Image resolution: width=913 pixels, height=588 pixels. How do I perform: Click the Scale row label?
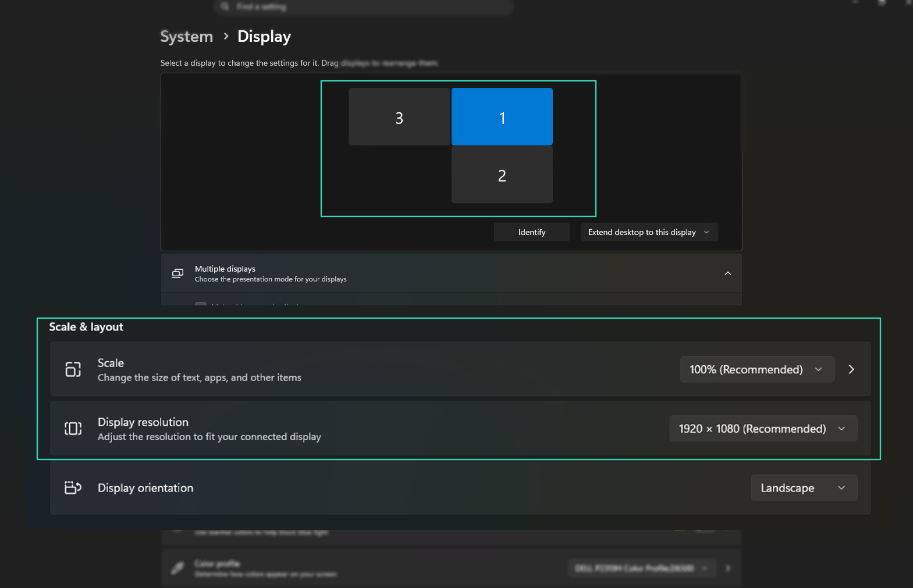[111, 363]
